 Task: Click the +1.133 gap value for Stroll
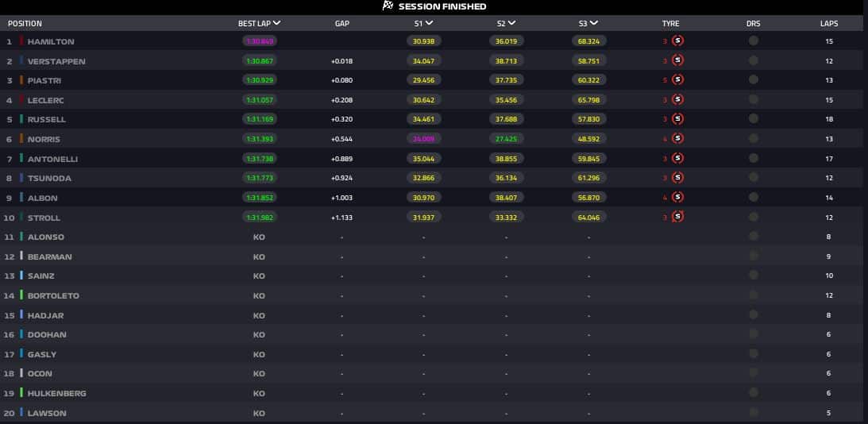click(341, 218)
